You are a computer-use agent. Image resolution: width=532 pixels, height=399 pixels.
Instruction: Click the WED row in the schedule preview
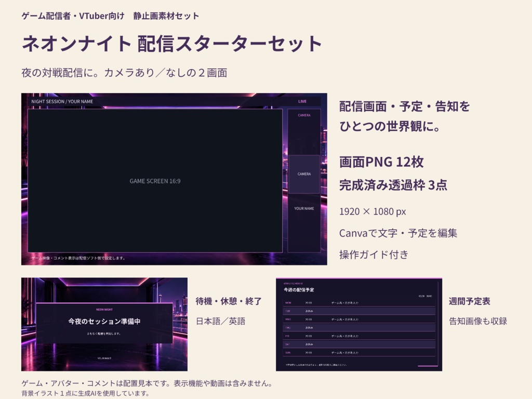(358, 320)
